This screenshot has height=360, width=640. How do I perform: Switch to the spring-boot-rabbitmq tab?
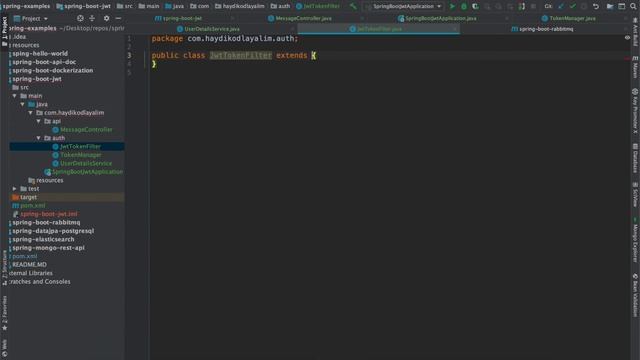(x=546, y=29)
